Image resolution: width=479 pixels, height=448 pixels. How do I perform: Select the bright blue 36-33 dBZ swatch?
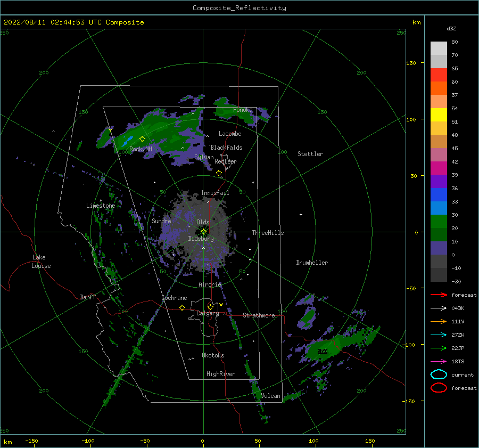point(439,195)
